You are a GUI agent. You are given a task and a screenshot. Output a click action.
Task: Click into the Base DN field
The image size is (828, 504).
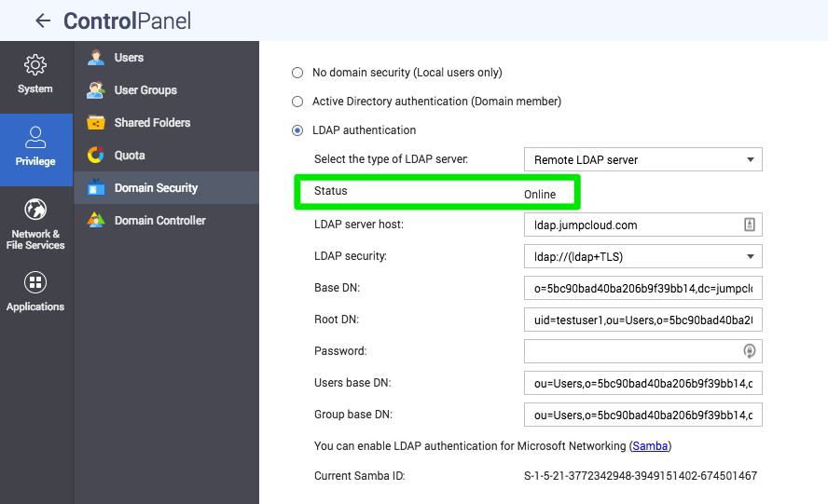(642, 288)
